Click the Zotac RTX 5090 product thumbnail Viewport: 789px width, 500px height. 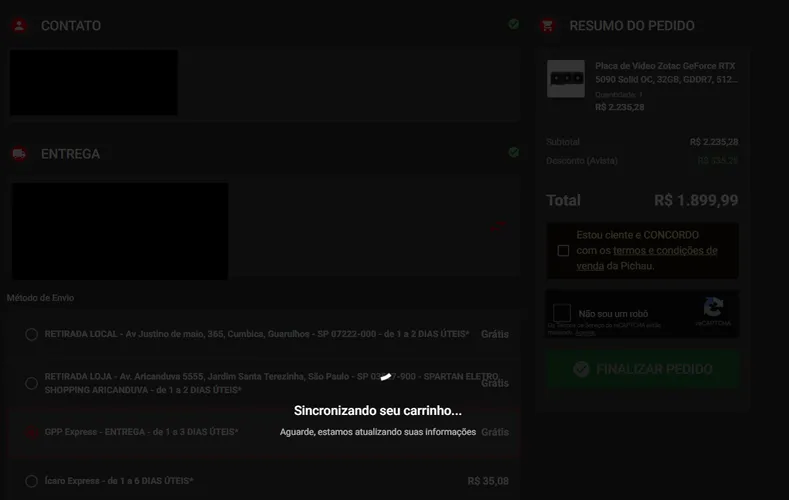point(566,79)
